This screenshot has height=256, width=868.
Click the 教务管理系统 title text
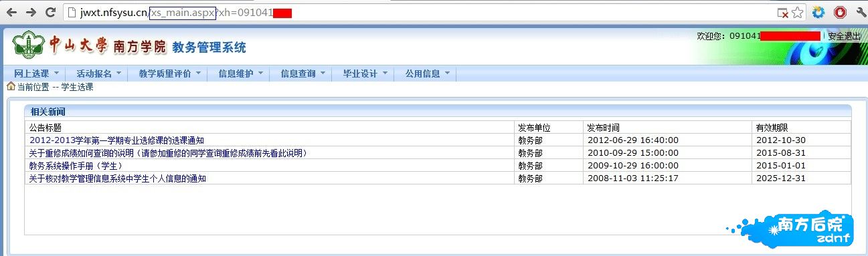(209, 47)
